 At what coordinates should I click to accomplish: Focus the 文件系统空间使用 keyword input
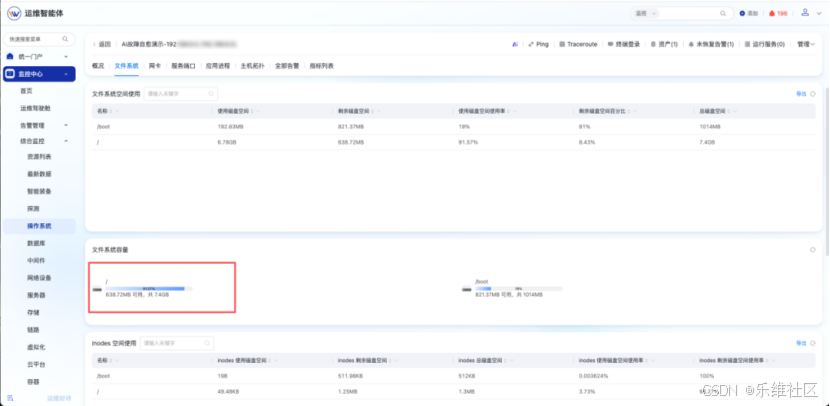(181, 94)
